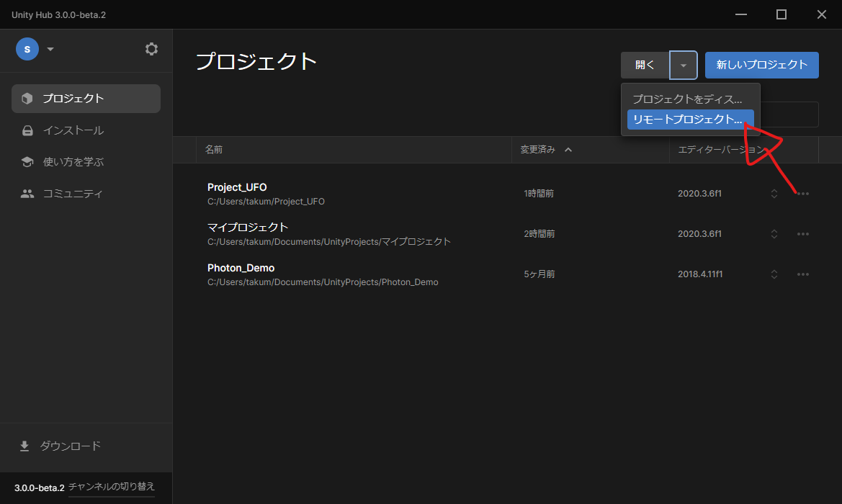The image size is (842, 504).
Task: Choose プロジェクトをディス... from the dropdown menu
Action: point(690,99)
